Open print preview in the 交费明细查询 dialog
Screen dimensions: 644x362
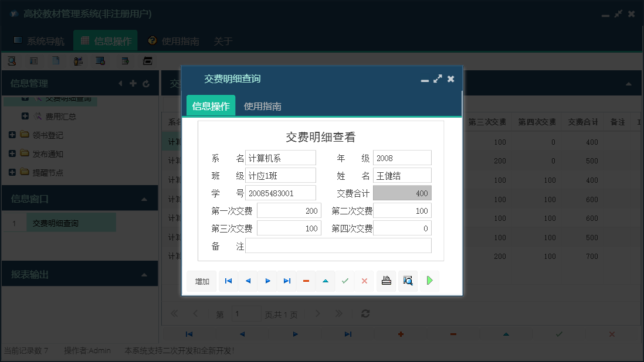408,281
